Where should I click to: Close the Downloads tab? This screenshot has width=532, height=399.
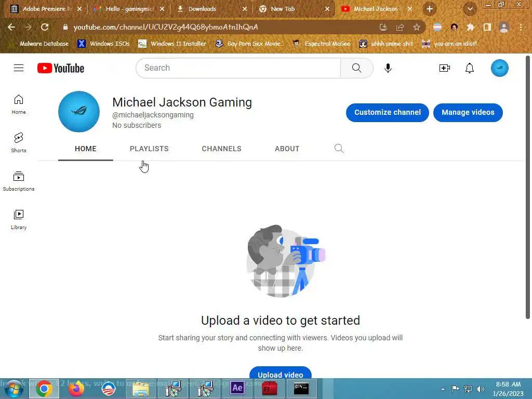[x=245, y=9]
